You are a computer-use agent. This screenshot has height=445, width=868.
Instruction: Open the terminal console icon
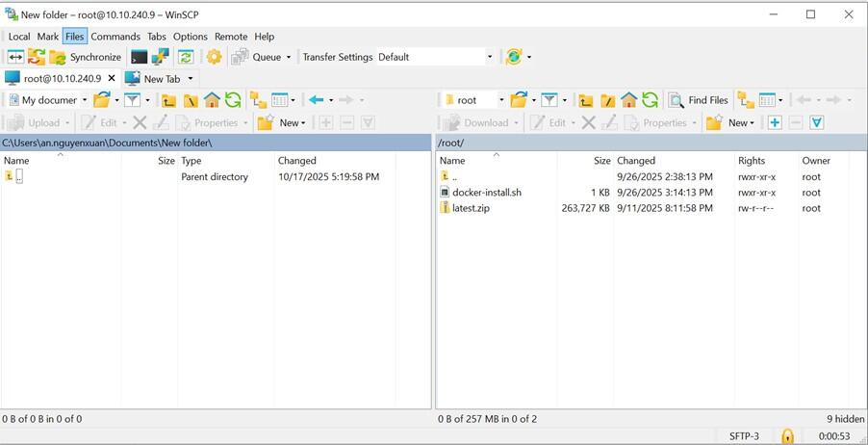[x=139, y=57]
